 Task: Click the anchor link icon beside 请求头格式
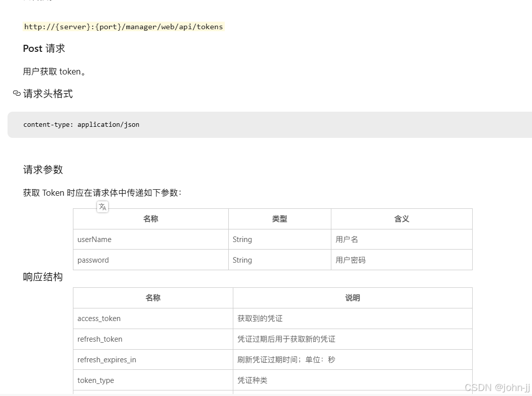pos(17,94)
